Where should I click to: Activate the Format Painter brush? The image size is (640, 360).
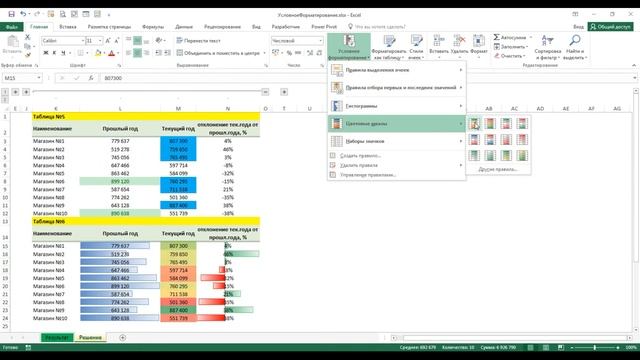[28, 55]
